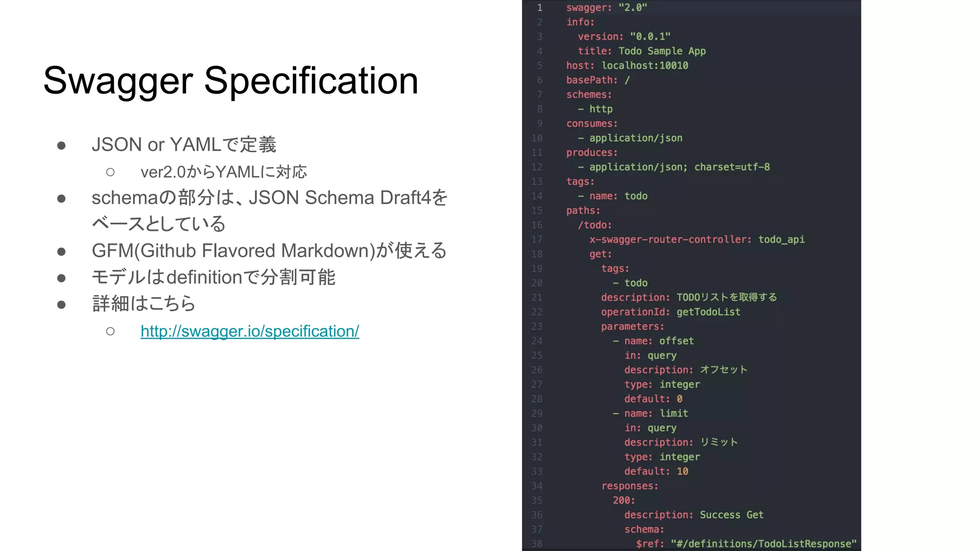Click the Swagger Specification slide title
Viewport: 980px width, 551px height.
click(231, 80)
